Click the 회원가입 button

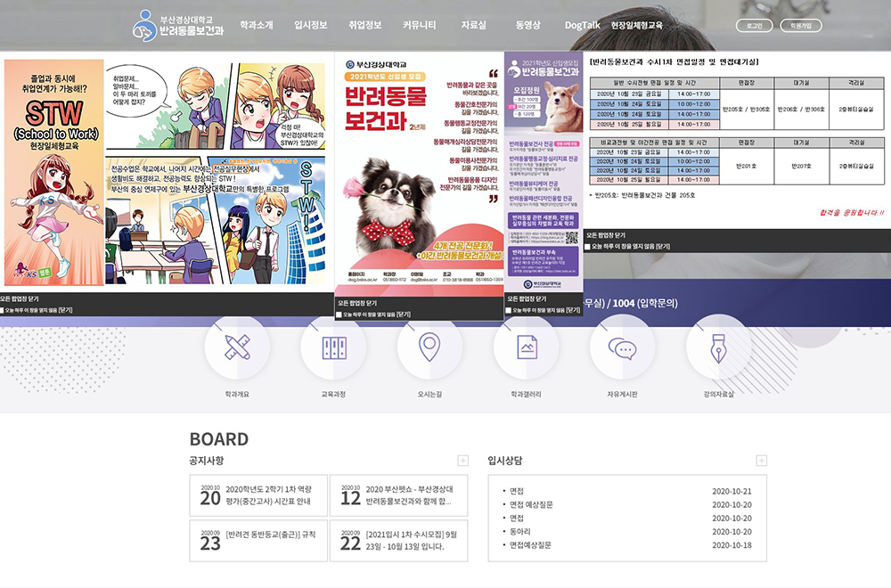[x=801, y=26]
